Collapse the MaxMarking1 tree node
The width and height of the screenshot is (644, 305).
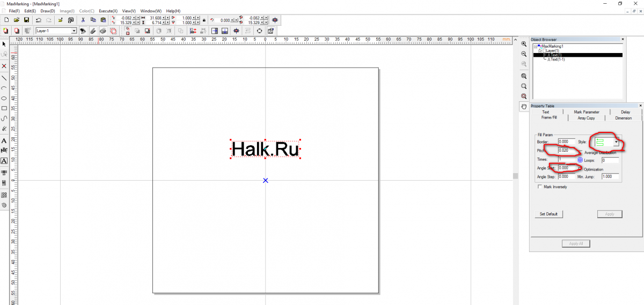click(536, 47)
